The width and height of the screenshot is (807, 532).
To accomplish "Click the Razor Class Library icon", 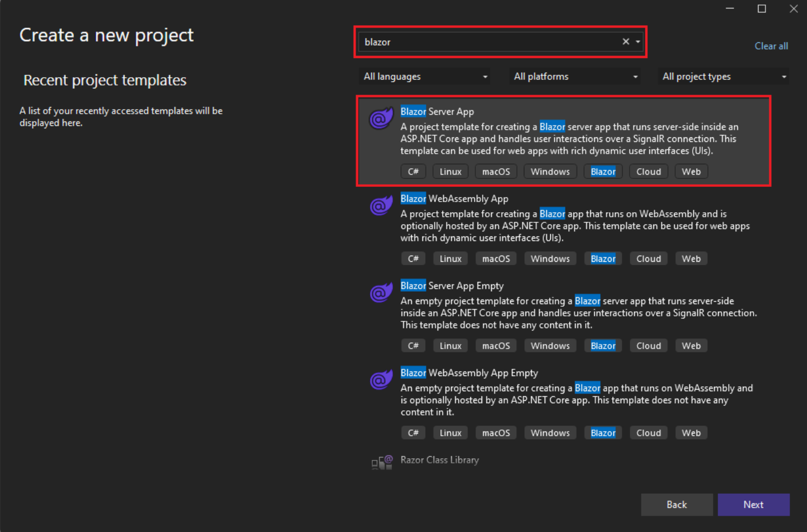I will click(382, 462).
